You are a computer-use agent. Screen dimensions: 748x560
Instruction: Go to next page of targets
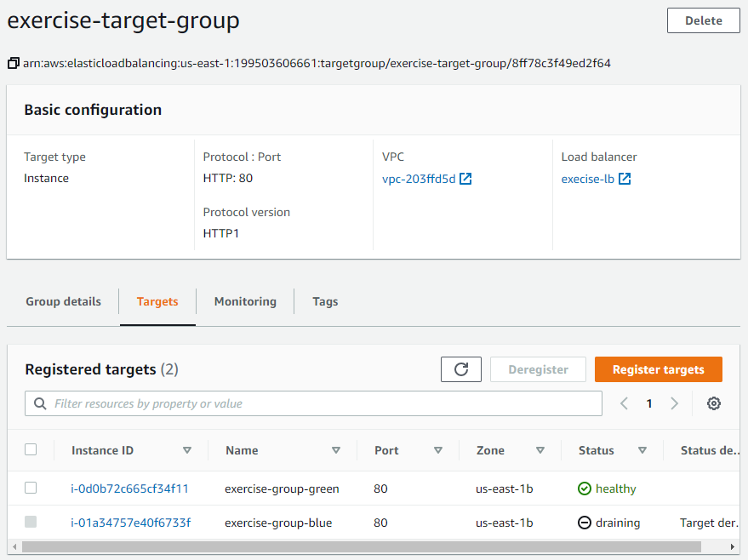pos(674,403)
